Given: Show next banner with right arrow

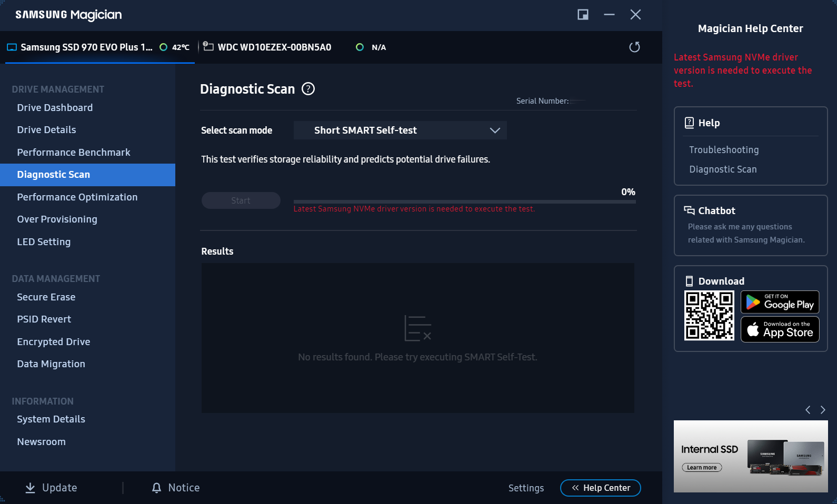Looking at the screenshot, I should pyautogui.click(x=823, y=410).
